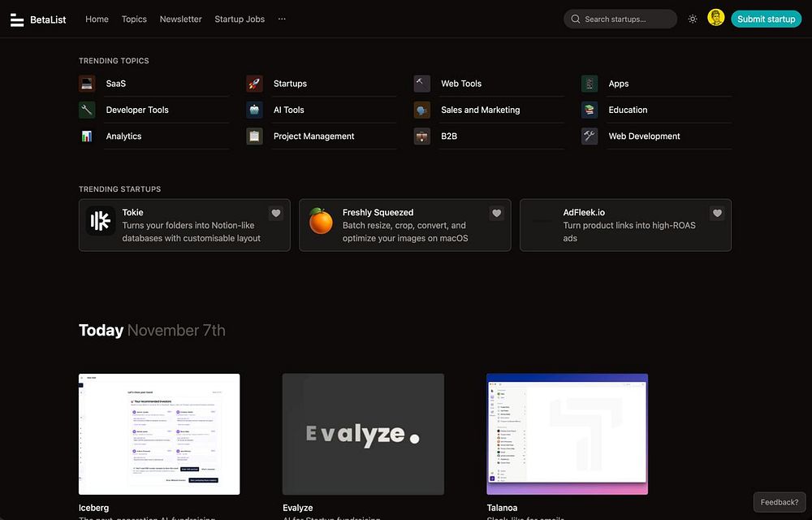Open the Evalyze logo thumbnail
This screenshot has height=520, width=812.
point(363,434)
